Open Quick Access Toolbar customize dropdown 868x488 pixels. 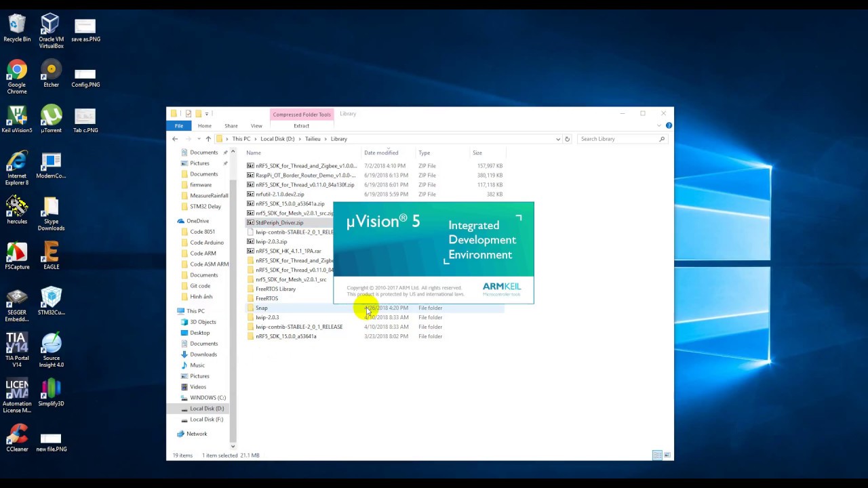pyautogui.click(x=206, y=113)
